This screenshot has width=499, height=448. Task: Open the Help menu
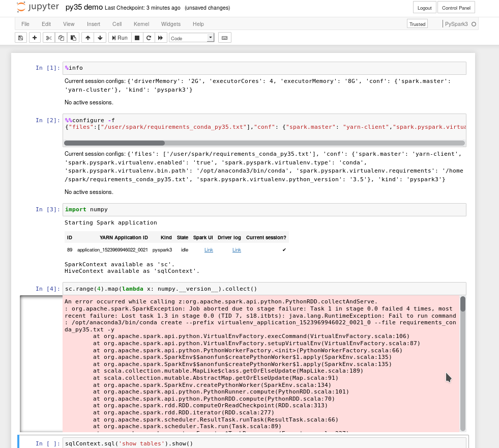coord(198,24)
